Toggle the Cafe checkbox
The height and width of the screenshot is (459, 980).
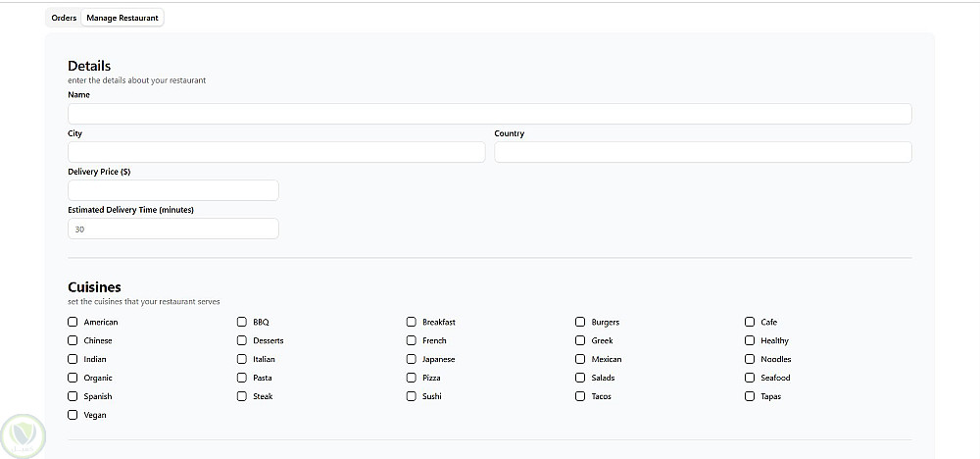[x=750, y=322]
